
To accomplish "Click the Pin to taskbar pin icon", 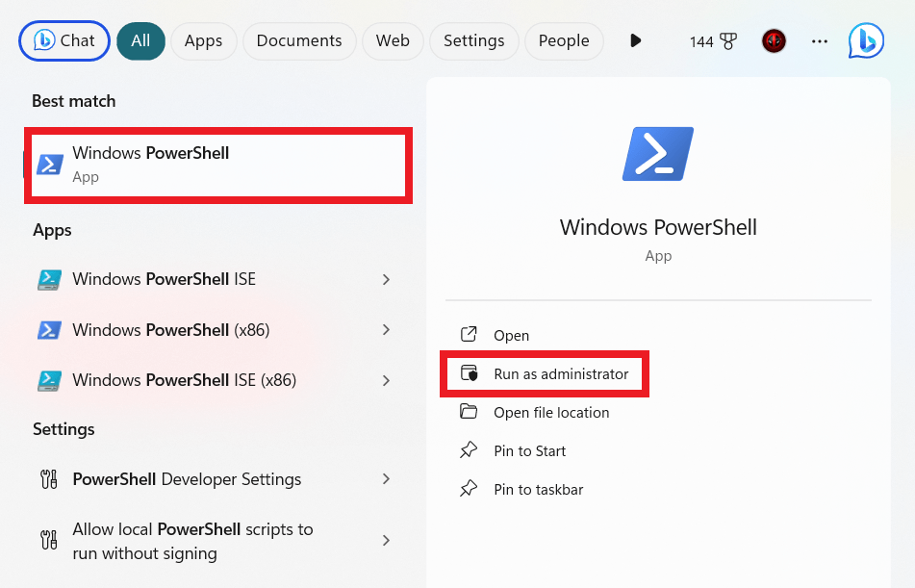I will (469, 489).
